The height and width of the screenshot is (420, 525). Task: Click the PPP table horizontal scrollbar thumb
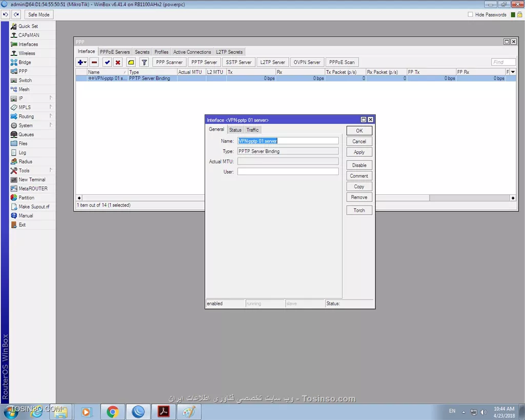[256, 198]
